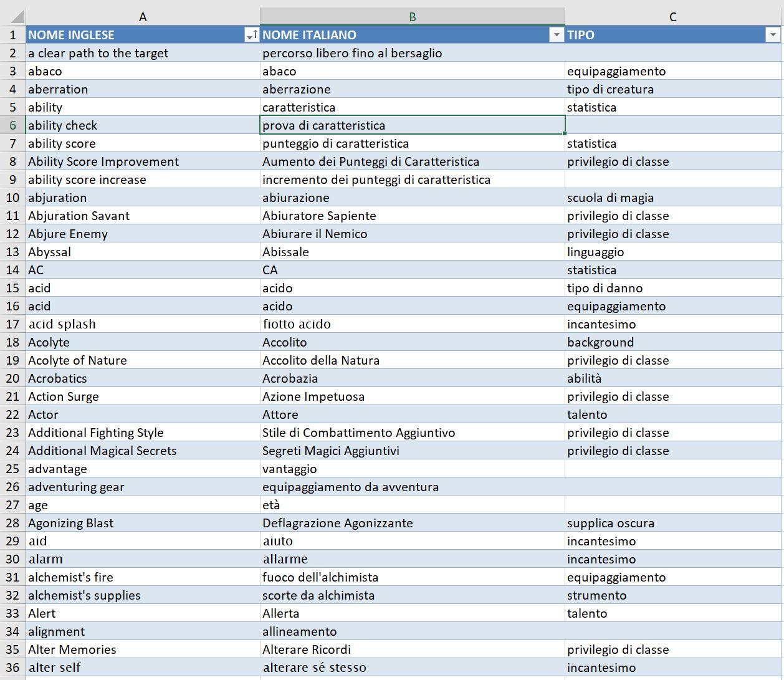784x680 pixels.
Task: Click the empty TIPO cell in row 2
Action: (x=672, y=53)
